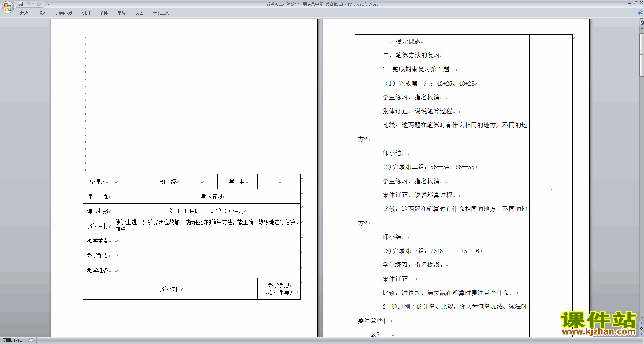Restore down the Word window
This screenshot has width=644, height=344.
click(635, 3)
